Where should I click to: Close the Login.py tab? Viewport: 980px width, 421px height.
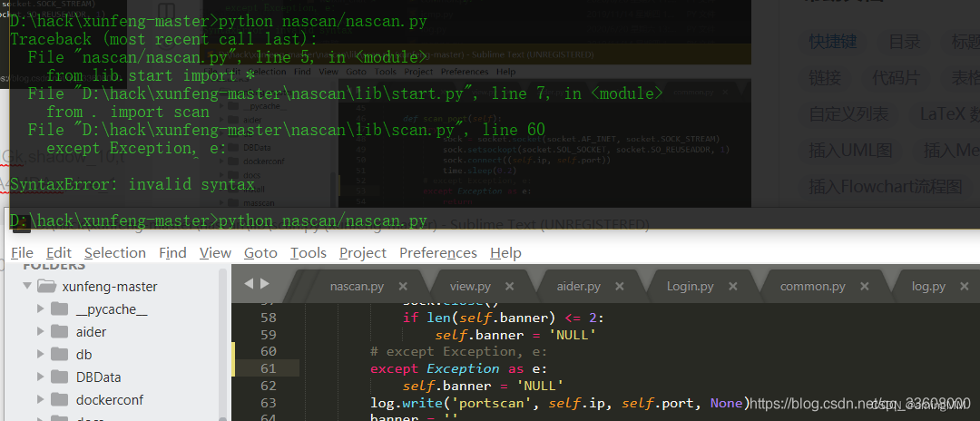pos(732,286)
